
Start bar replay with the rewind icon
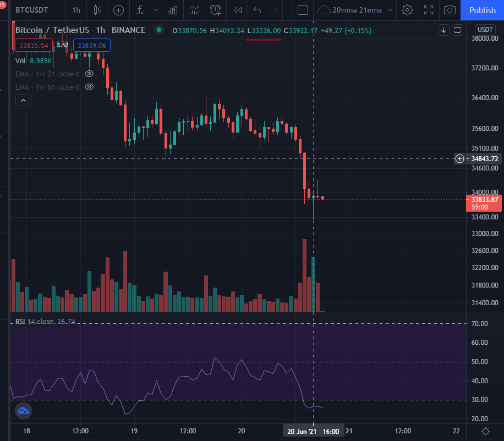point(238,10)
